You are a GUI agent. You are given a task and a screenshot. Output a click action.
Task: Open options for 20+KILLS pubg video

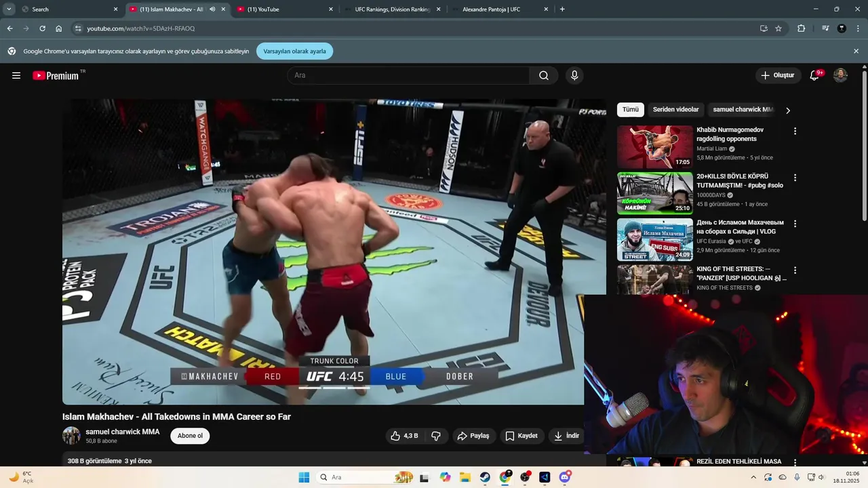point(795,178)
